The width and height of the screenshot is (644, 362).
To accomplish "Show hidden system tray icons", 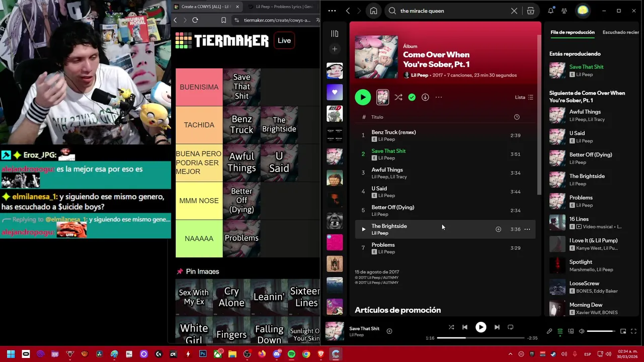I will coord(510,354).
